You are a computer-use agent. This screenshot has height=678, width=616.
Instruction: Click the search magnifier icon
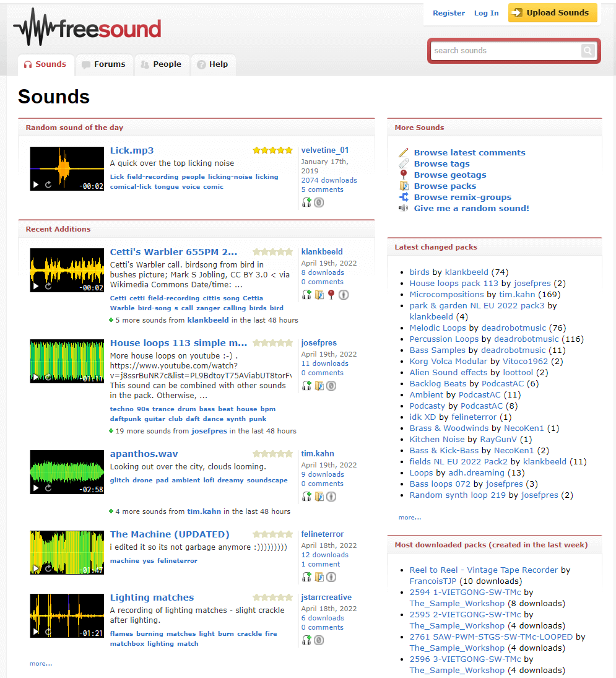(588, 51)
